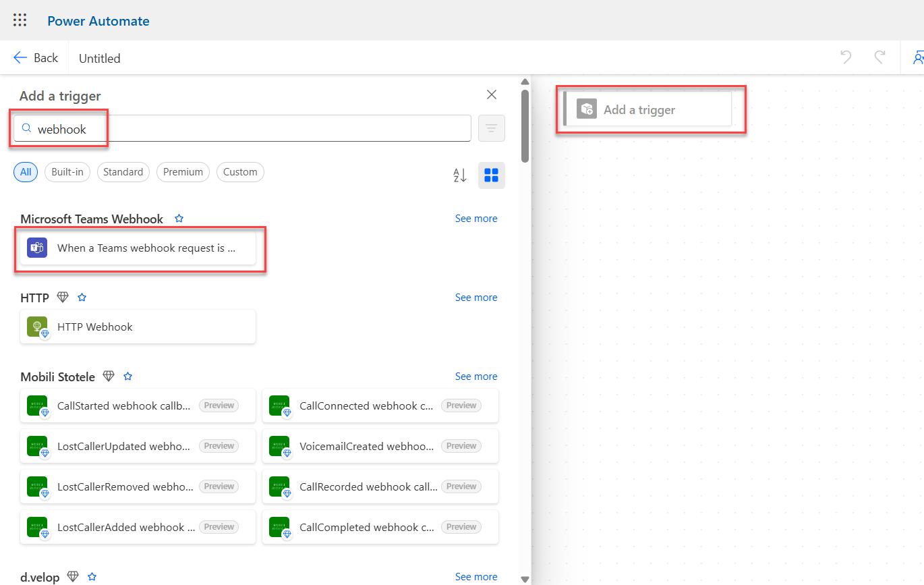Viewport: 924px width, 585px height.
Task: Choose LostCallerRemoved webhook trigger
Action: (138, 486)
